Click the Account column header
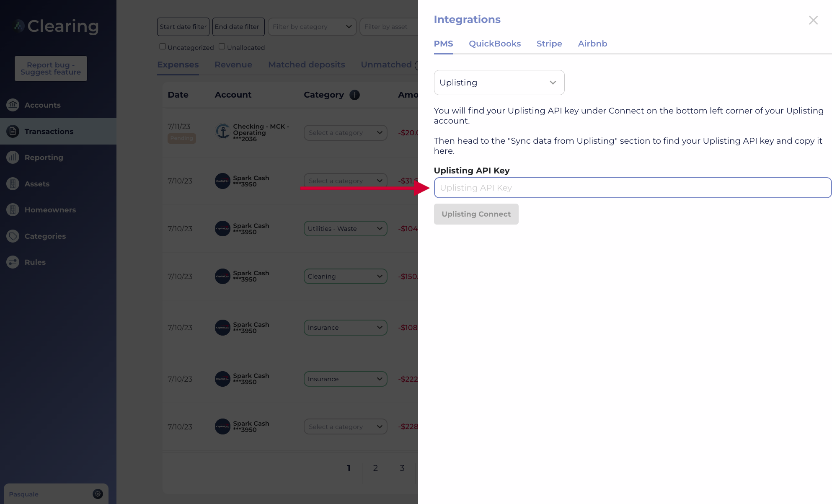 pyautogui.click(x=233, y=95)
